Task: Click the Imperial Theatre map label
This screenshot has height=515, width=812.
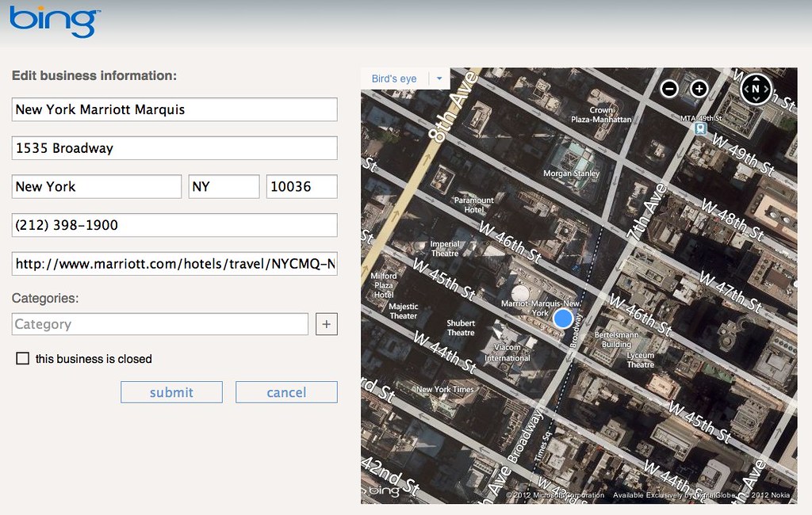Action: 445,249
